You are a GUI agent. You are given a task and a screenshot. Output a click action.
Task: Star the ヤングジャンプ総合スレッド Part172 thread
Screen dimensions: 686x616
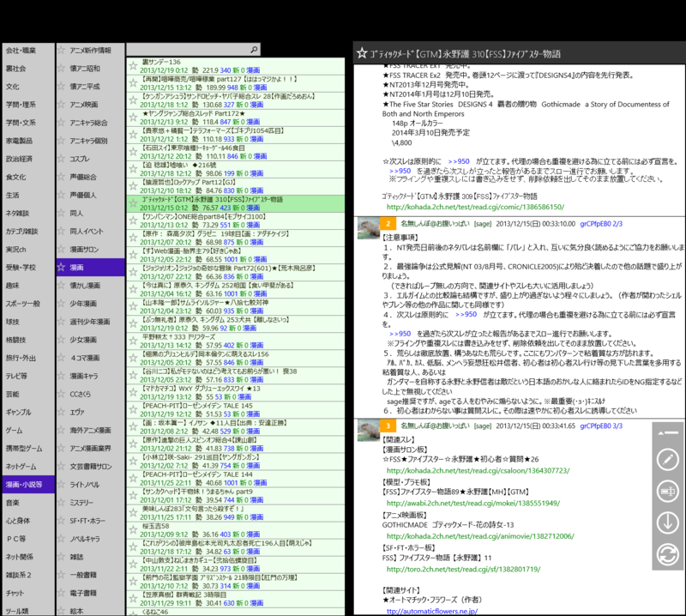[133, 118]
